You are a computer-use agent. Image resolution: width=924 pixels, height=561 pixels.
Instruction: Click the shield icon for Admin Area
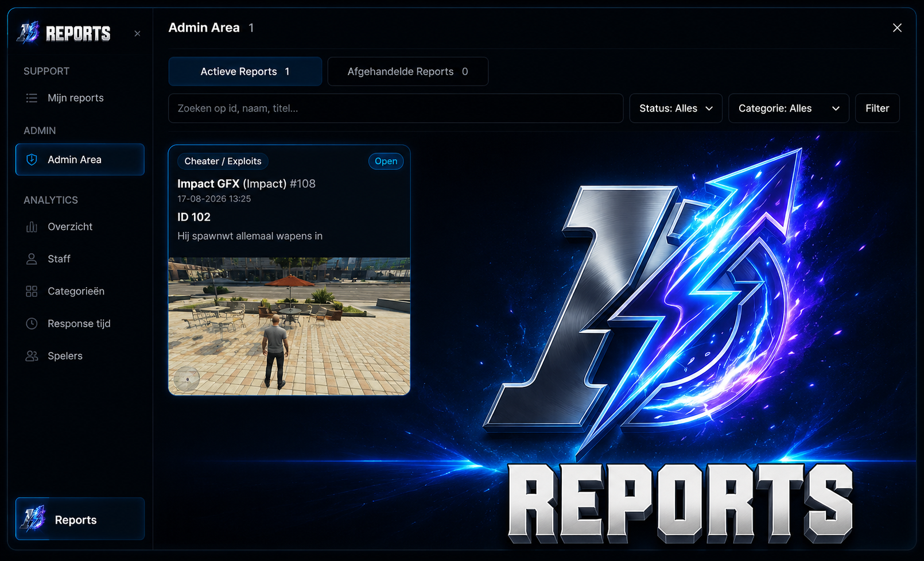[32, 160]
